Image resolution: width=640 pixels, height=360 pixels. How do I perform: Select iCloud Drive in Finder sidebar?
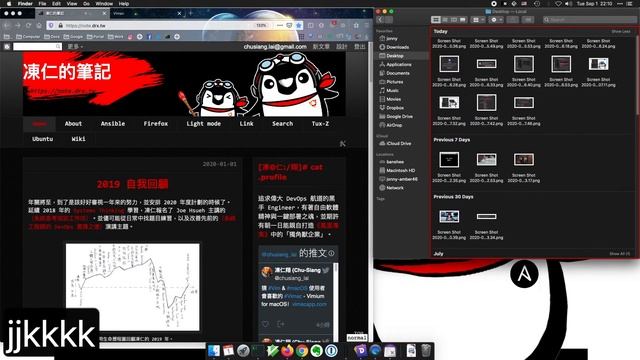point(398,144)
